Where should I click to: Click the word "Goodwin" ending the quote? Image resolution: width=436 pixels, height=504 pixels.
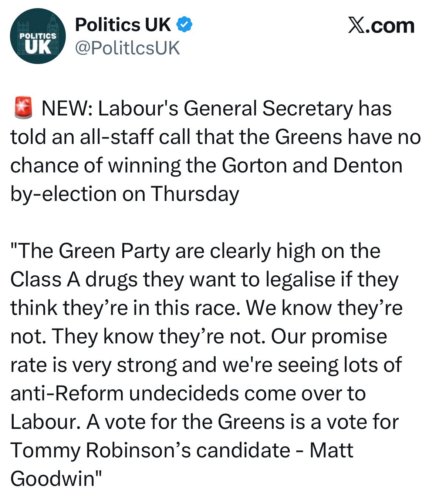click(53, 478)
